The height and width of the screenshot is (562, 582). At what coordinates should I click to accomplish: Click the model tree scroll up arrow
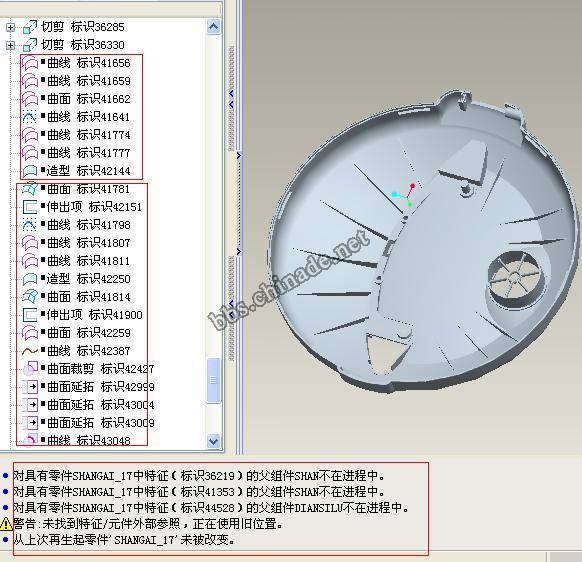[x=213, y=27]
